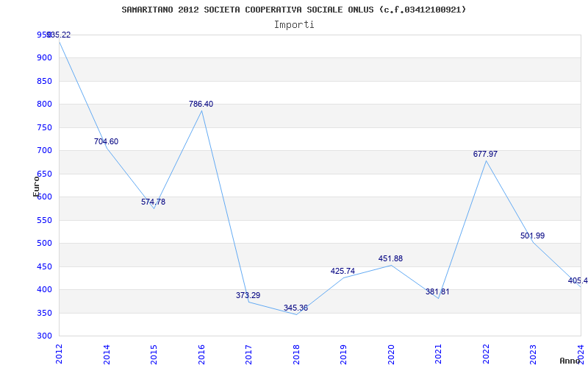Click x-axis year 2015

(x=154, y=354)
